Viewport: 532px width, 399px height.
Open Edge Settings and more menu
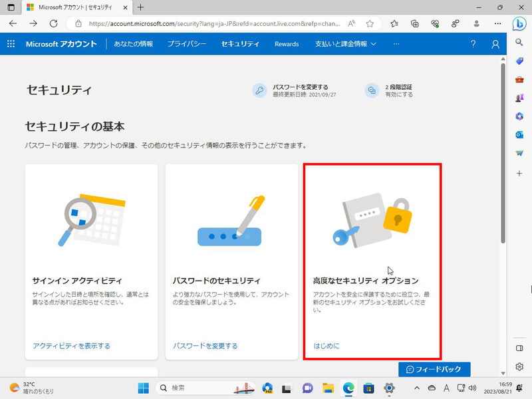pyautogui.click(x=497, y=23)
